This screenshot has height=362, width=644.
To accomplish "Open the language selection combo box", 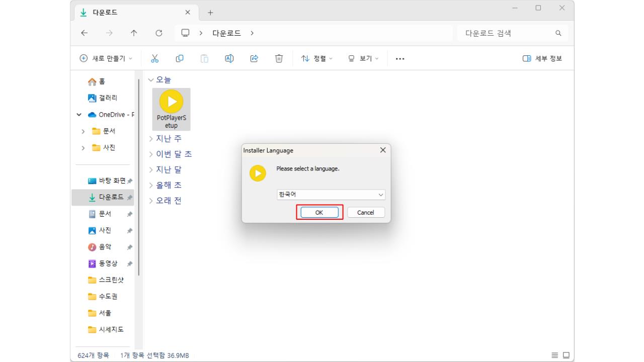I will (x=331, y=194).
